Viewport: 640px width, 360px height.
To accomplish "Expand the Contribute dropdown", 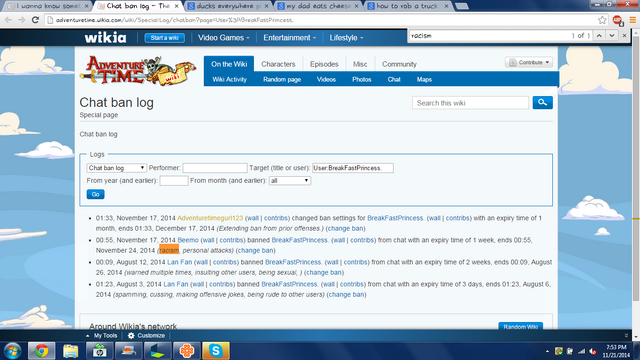I will click(x=529, y=62).
